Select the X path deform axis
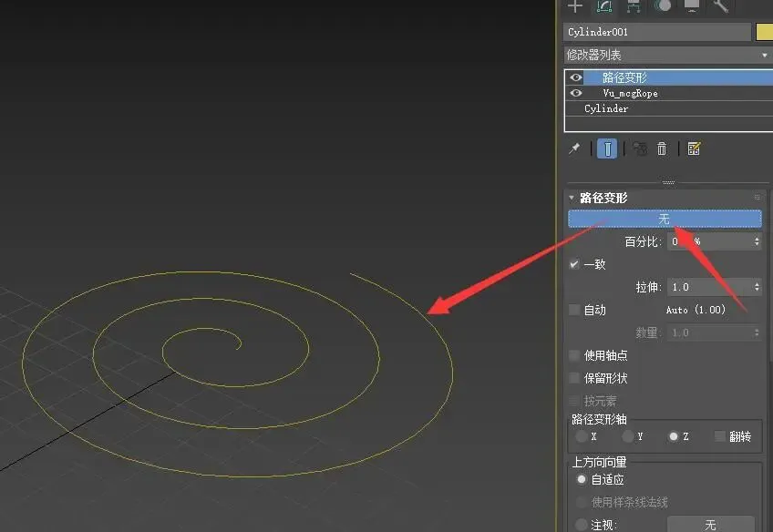Screen dimensions: 773x532 [582, 436]
